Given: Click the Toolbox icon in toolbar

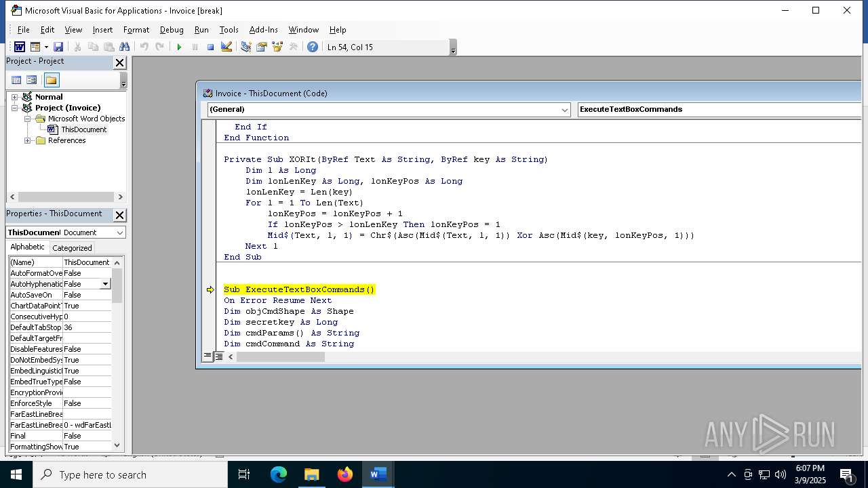Looking at the screenshot, I should tap(293, 47).
